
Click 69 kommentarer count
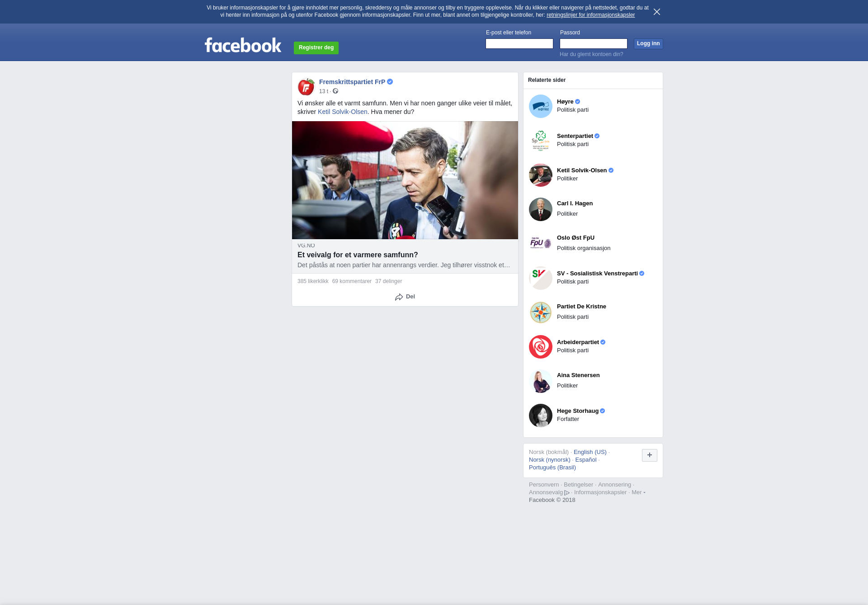(x=352, y=281)
